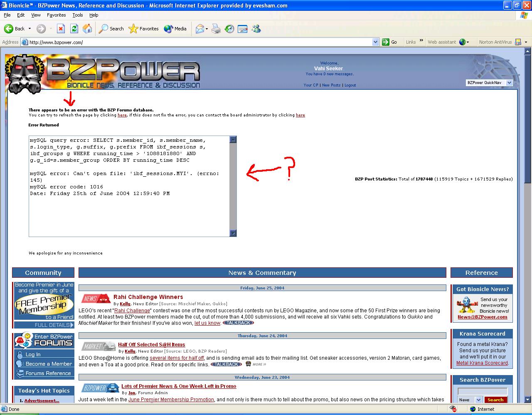Image resolution: width=532 pixels, height=415 pixels.
Task: Open 'several items for half off' link
Action: coord(177,358)
